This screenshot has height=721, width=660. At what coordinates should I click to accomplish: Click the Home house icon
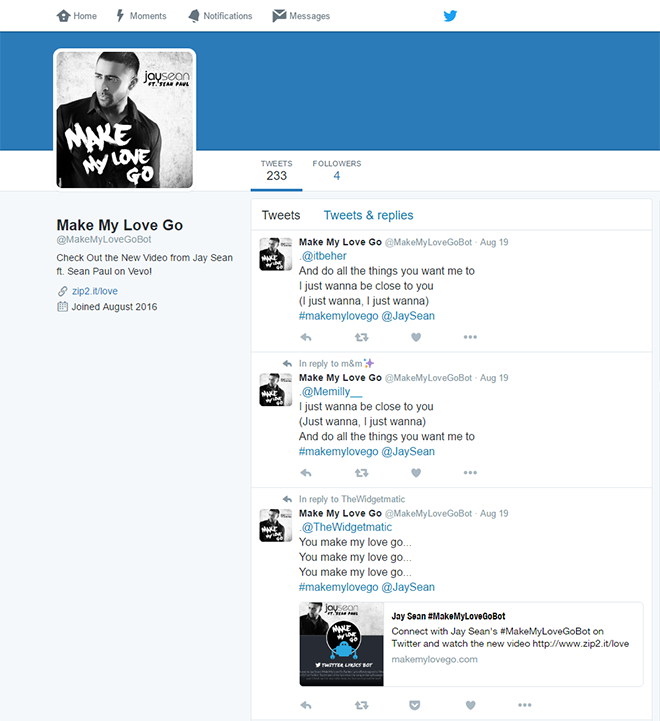pos(63,16)
